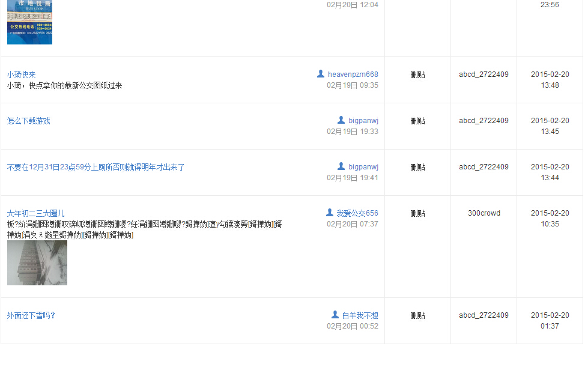Open the thread titled 大年初二三大圈儿
Screen dimensions: 588x370
(35, 213)
